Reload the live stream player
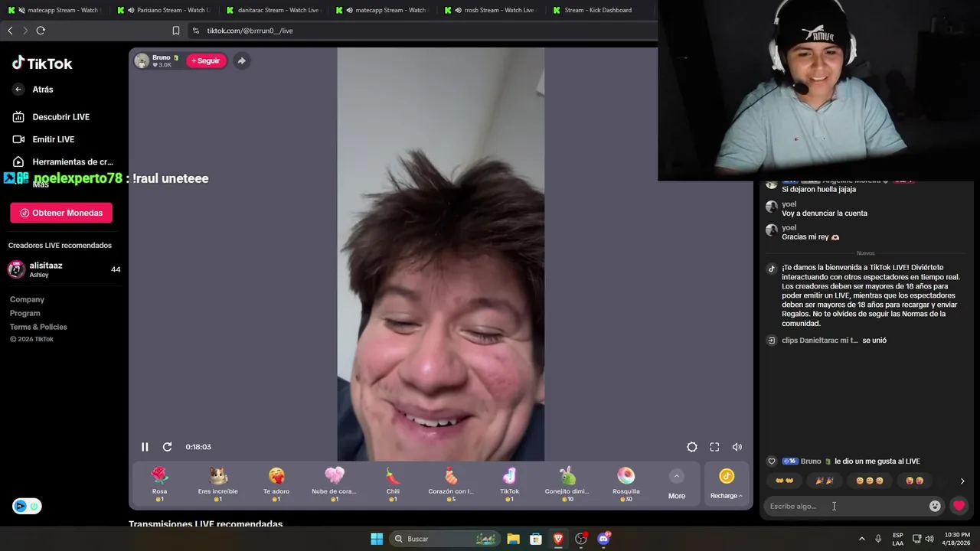Screen dimensions: 980x551 pos(167,447)
